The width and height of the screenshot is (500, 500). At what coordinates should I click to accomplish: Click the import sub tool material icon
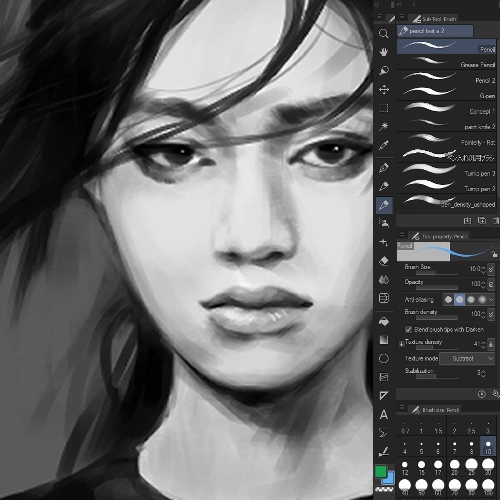coord(467,221)
